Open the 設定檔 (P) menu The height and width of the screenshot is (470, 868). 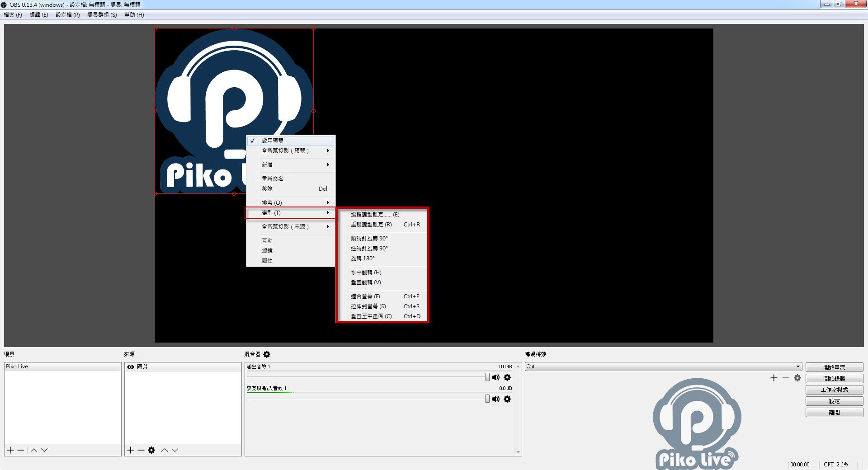pyautogui.click(x=68, y=15)
